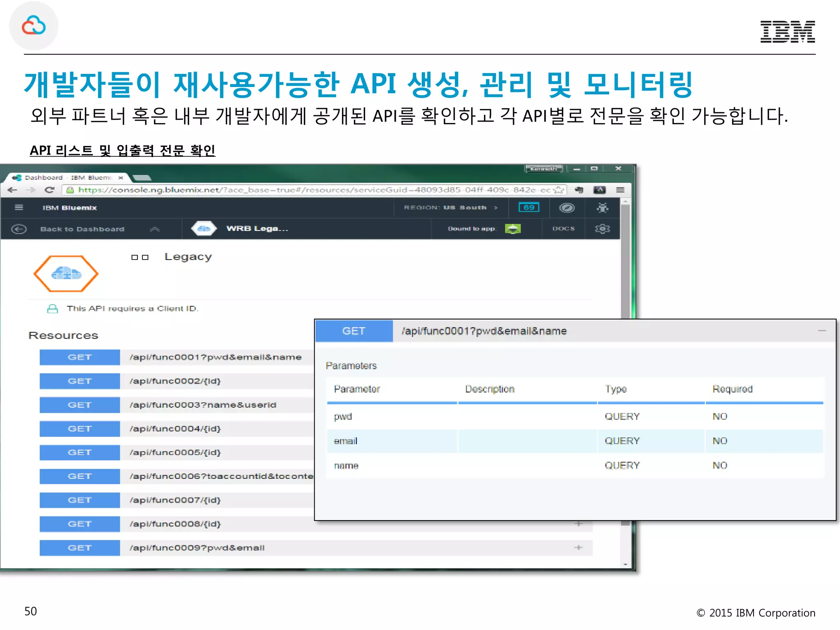840x630 pixels.
Task: Collapse the panel with the double chevron
Action: [x=155, y=229]
